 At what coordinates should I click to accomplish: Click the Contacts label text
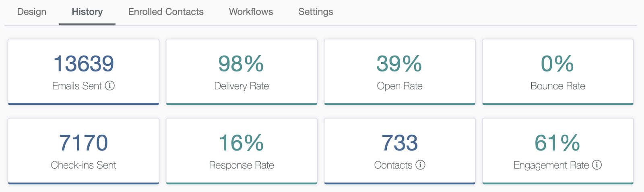click(393, 165)
